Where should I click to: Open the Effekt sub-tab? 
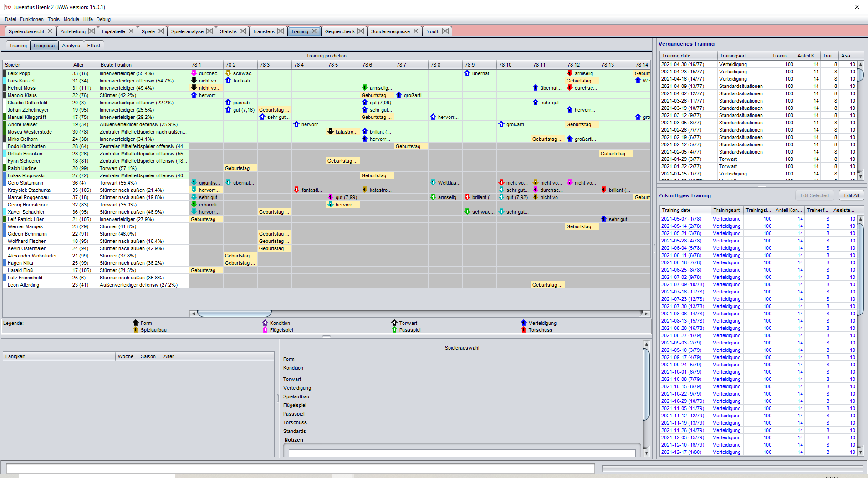[x=94, y=46]
